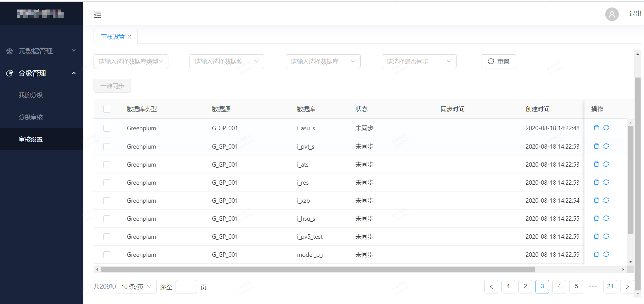Select 审核设置 in the sidebar
Image resolution: width=644 pixels, height=304 pixels.
pos(42,139)
